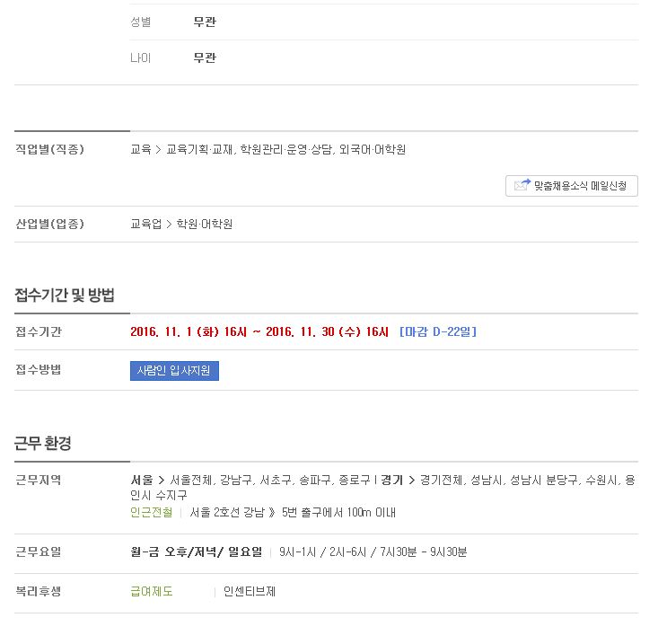658x644 pixels.
Task: Open the 외국어·어학원 job category
Action: [373, 149]
